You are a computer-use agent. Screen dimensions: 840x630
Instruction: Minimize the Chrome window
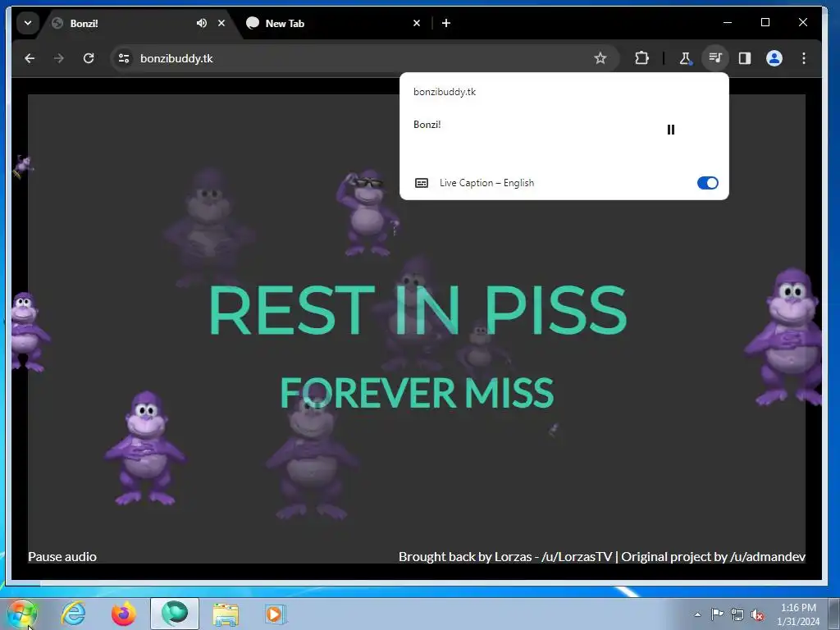point(728,22)
